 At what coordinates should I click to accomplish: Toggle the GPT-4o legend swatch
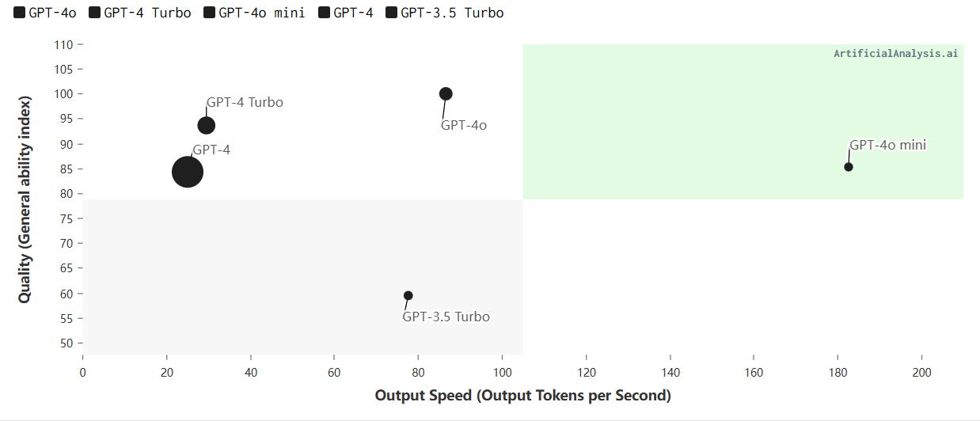point(20,13)
